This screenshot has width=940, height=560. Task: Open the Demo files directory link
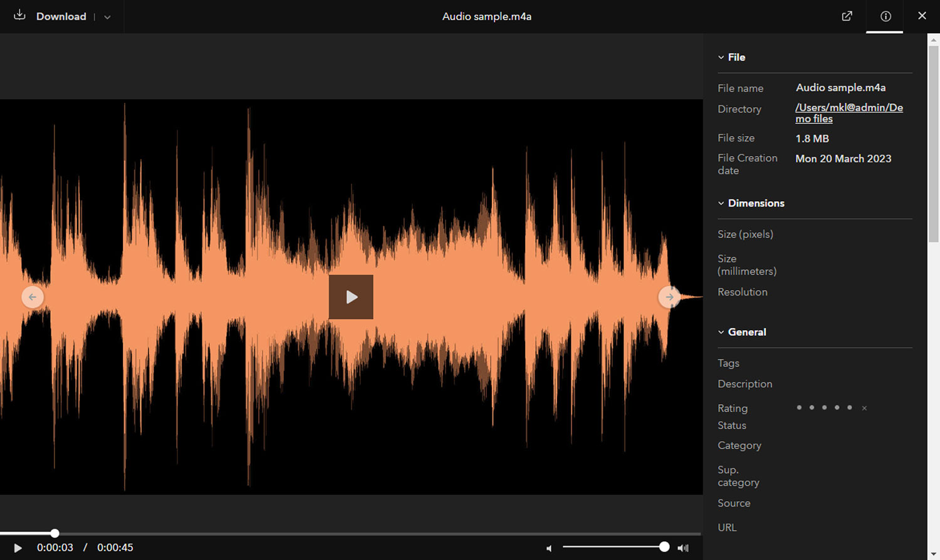849,113
